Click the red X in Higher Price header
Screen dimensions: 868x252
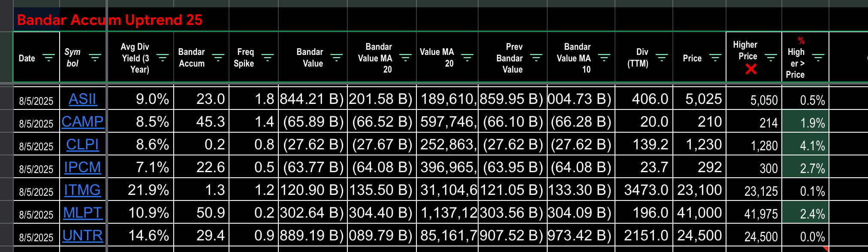(x=751, y=69)
